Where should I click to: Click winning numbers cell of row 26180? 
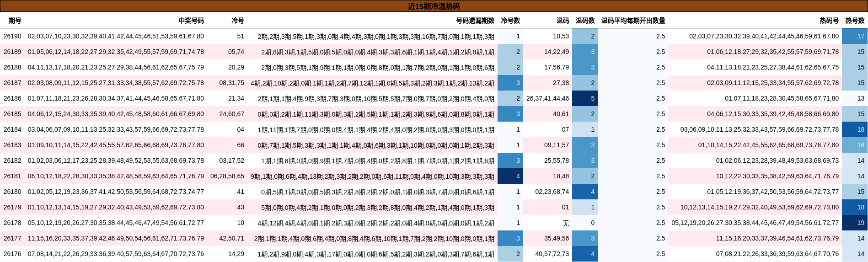(x=116, y=192)
